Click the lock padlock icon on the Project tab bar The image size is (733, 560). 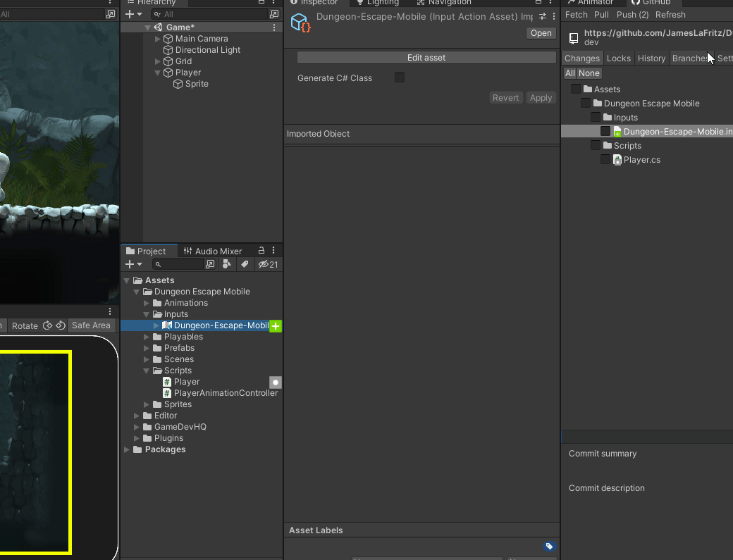[261, 250]
